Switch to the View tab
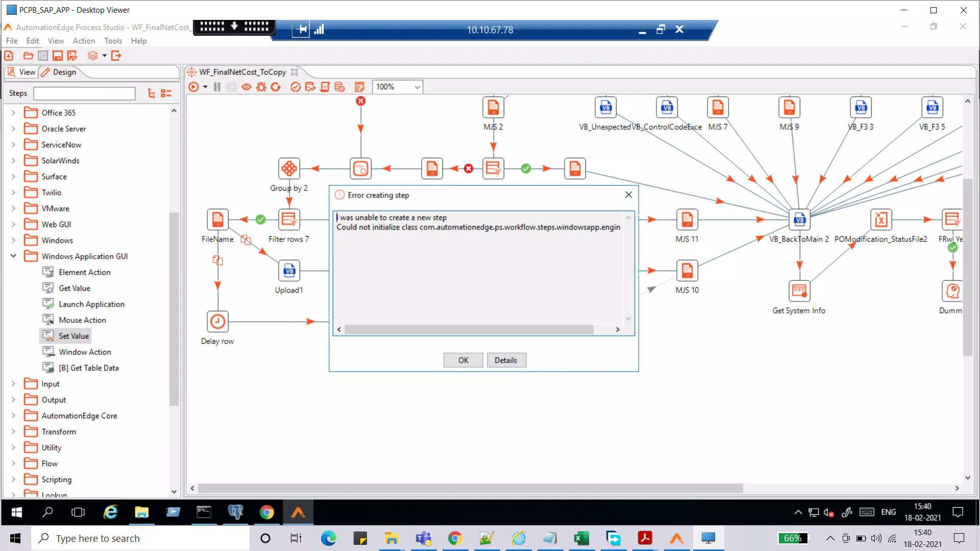 [21, 72]
